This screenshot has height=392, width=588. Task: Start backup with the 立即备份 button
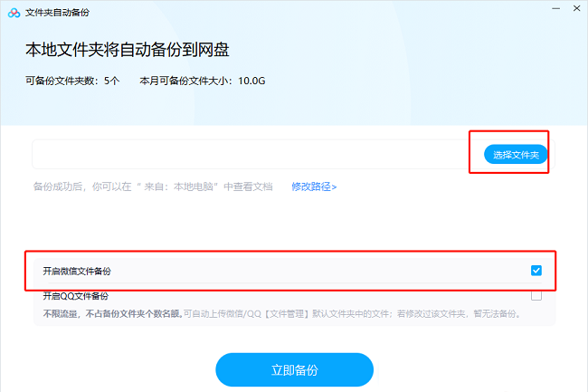(x=294, y=370)
